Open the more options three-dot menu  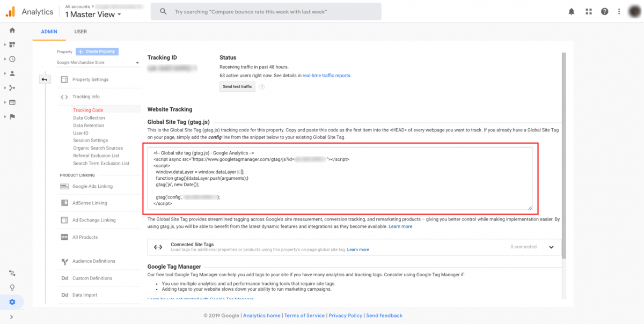[x=619, y=11]
